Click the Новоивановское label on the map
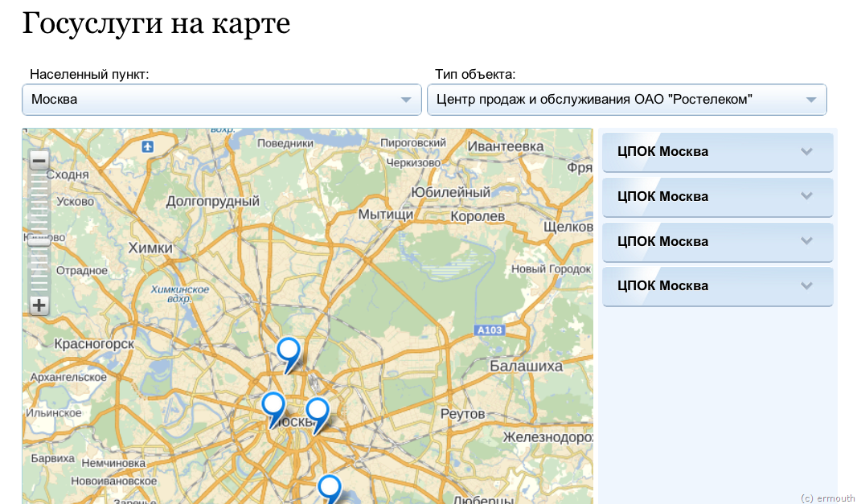 [113, 481]
